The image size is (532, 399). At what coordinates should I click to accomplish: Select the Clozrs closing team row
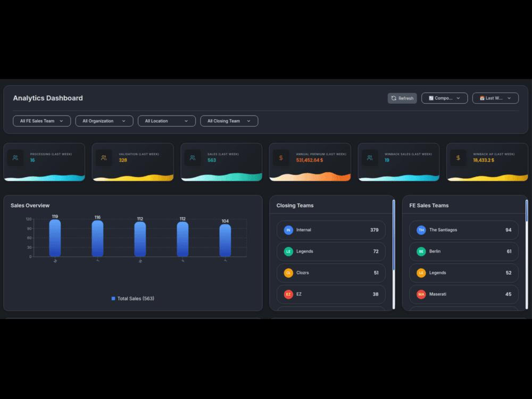(331, 273)
